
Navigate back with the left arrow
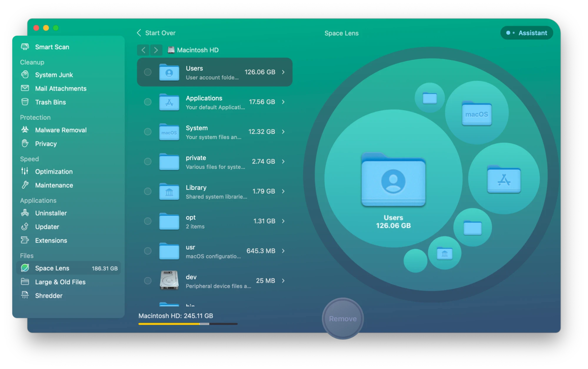(143, 50)
